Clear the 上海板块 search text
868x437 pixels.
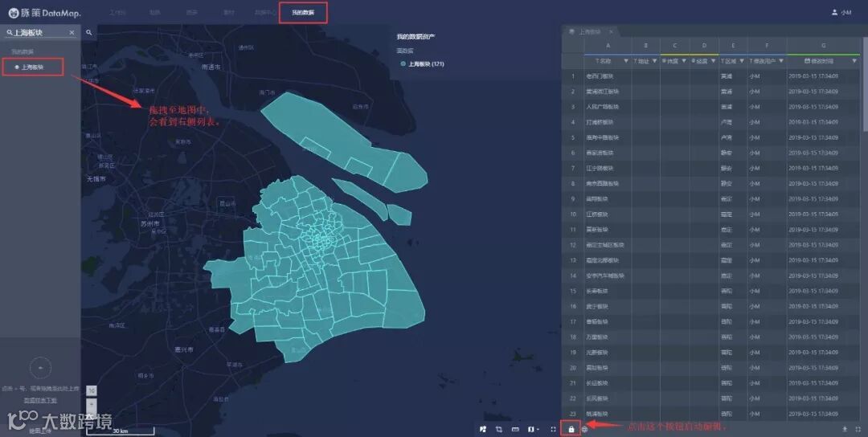pyautogui.click(x=72, y=33)
